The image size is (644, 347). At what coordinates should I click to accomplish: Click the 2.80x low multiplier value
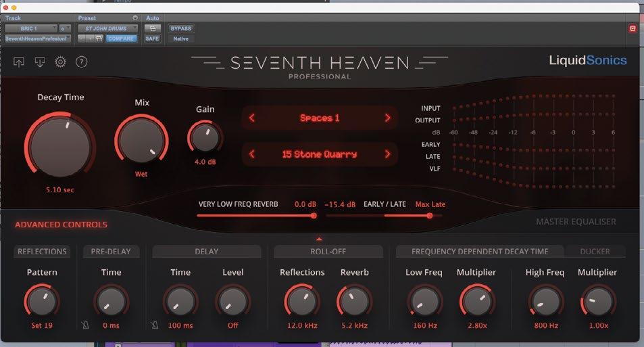[477, 325]
